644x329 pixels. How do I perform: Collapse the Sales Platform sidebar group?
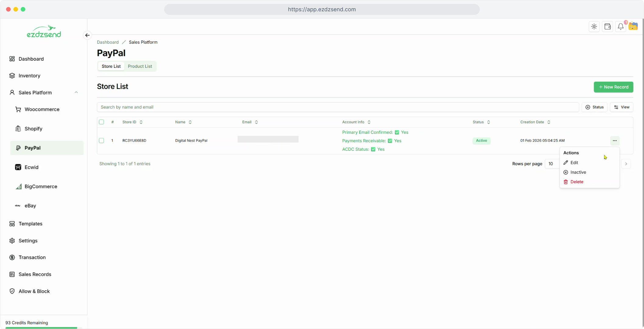click(76, 93)
